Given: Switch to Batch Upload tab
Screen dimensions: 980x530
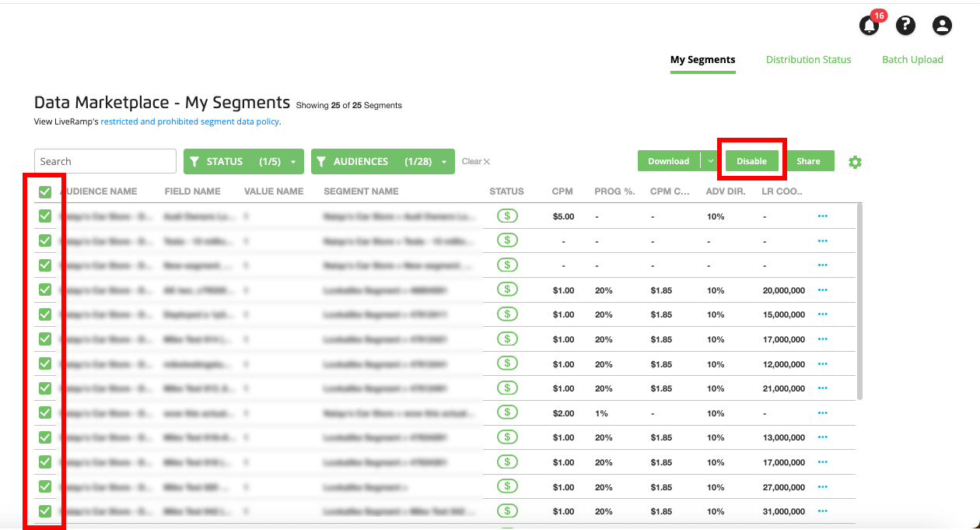Looking at the screenshot, I should tap(912, 60).
